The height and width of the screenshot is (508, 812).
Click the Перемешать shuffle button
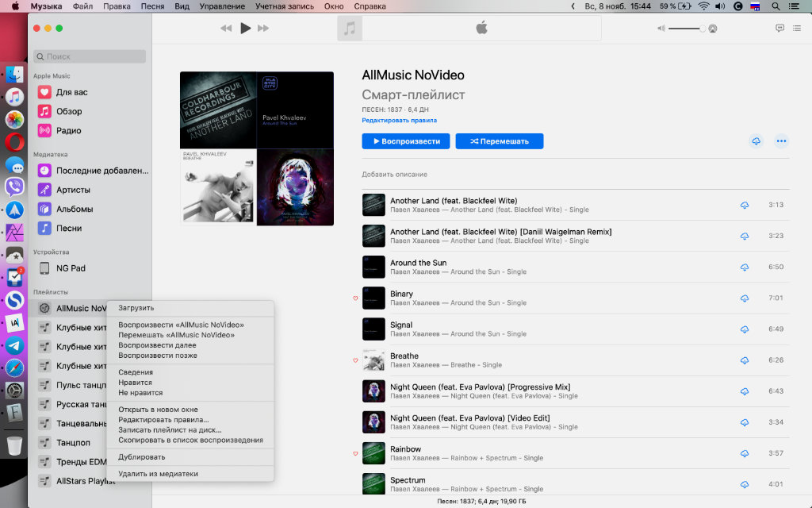[500, 141]
